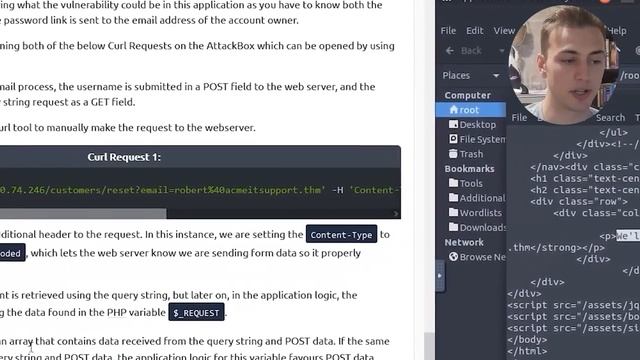Click the webcam video overlay
The width and height of the screenshot is (640, 360).
[563, 64]
